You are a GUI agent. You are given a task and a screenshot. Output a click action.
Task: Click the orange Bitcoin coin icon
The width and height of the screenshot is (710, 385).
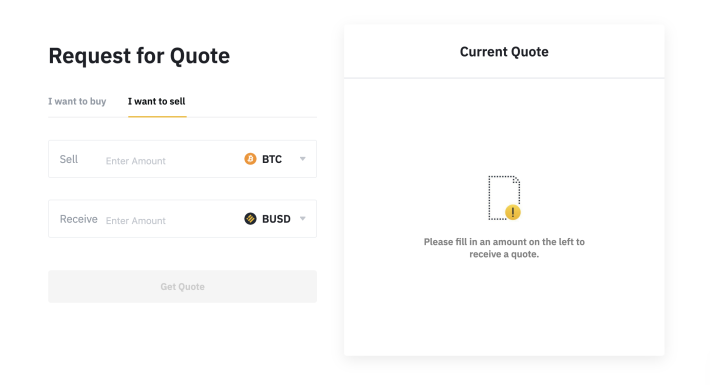tap(250, 159)
